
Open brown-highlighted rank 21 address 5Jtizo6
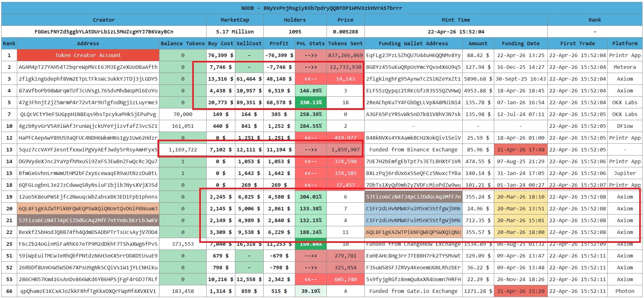coord(88,220)
